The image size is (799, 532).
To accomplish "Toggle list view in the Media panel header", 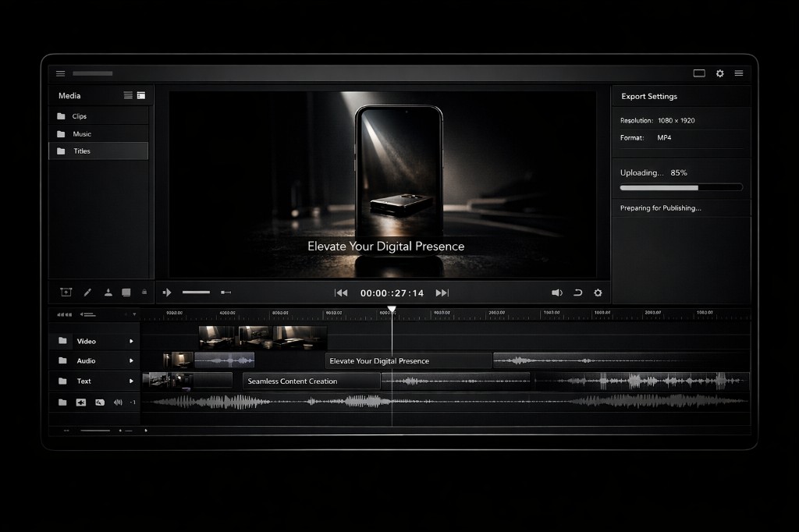I will click(130, 95).
